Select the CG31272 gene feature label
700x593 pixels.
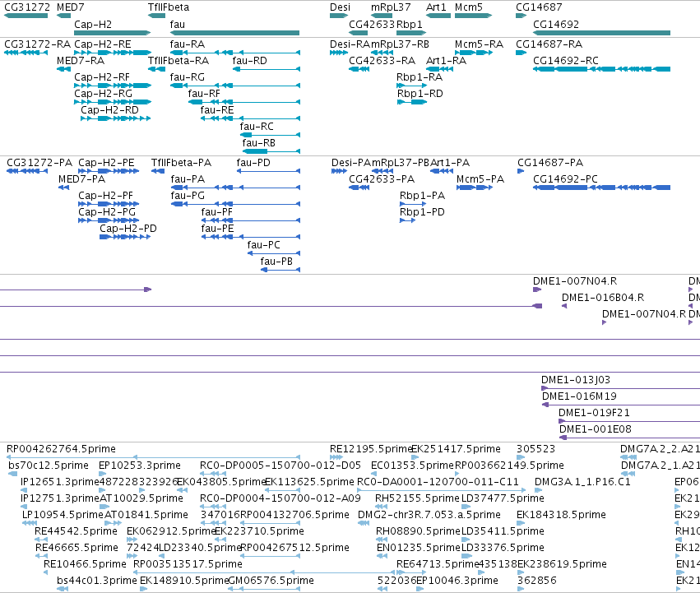click(27, 7)
